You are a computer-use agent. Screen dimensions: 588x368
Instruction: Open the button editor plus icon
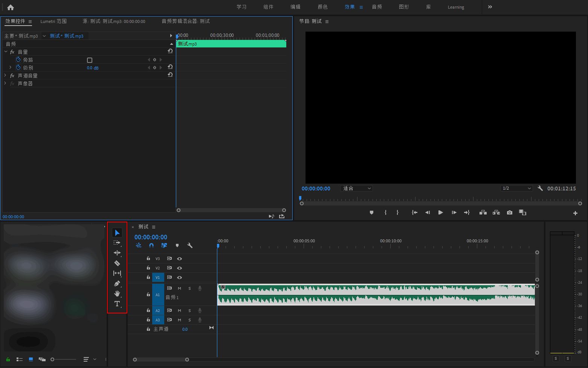pos(575,213)
